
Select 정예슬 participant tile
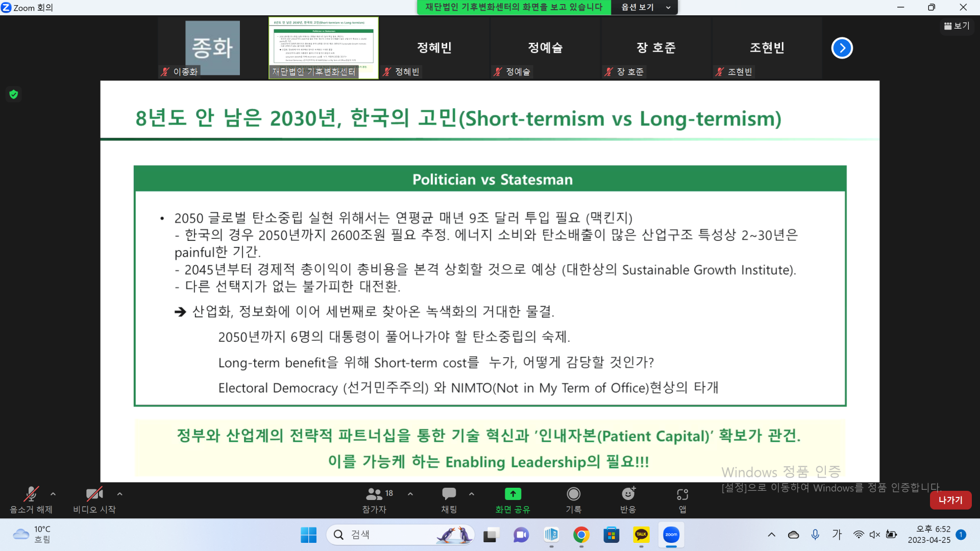(x=545, y=48)
